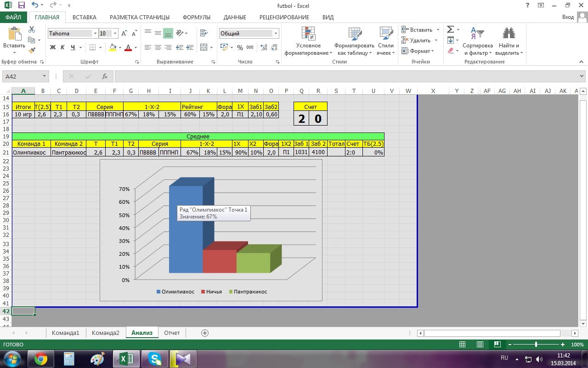Add a new sheet with plus button
588x368 pixels.
tap(205, 333)
